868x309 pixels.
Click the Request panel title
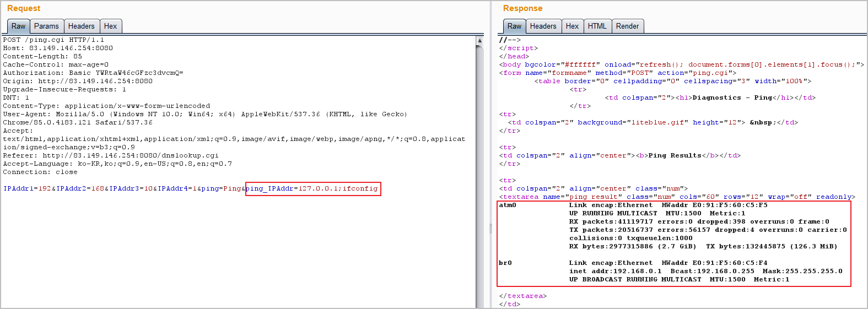pos(24,8)
